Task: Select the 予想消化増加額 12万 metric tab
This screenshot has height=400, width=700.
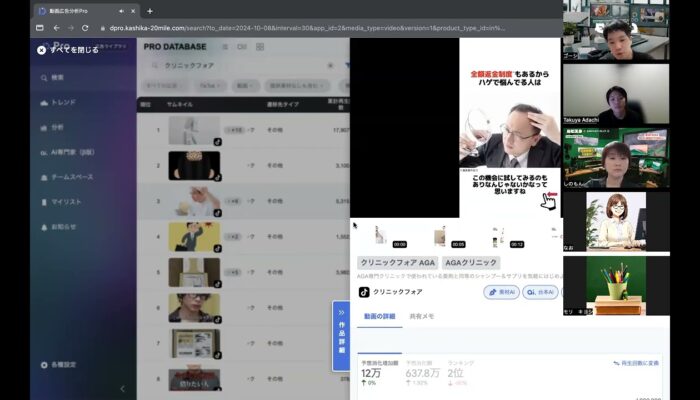Action: (x=380, y=373)
